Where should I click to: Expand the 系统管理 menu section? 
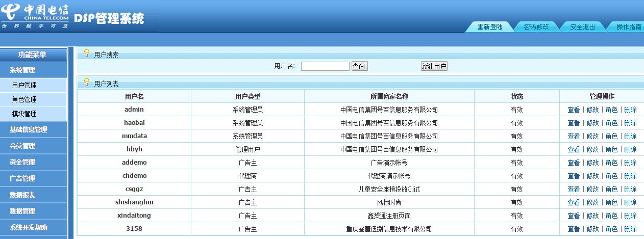pyautogui.click(x=34, y=70)
